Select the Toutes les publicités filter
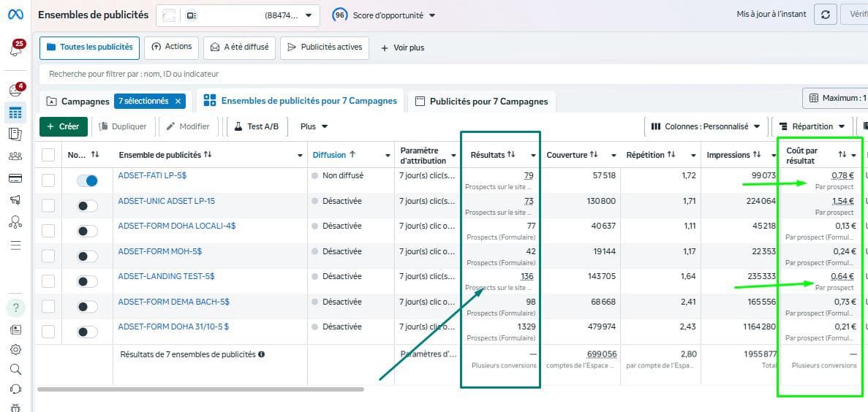 click(90, 47)
